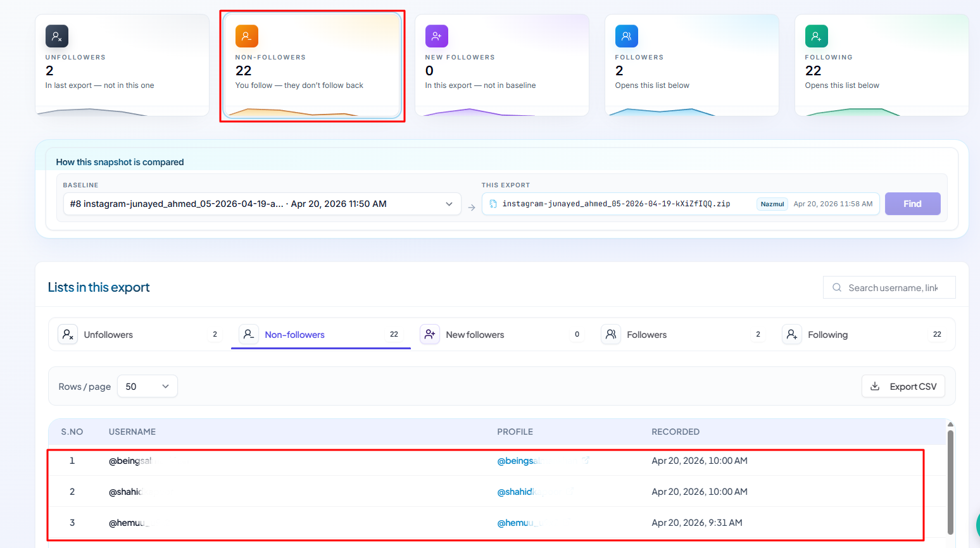Screen dimensions: 980x548
Task: Click the S.NO column header
Action: coord(72,432)
